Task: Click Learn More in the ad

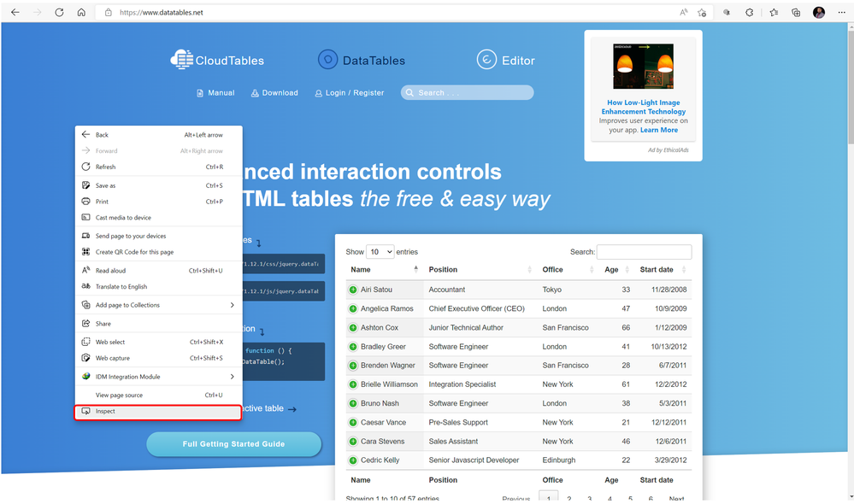Action: (659, 130)
